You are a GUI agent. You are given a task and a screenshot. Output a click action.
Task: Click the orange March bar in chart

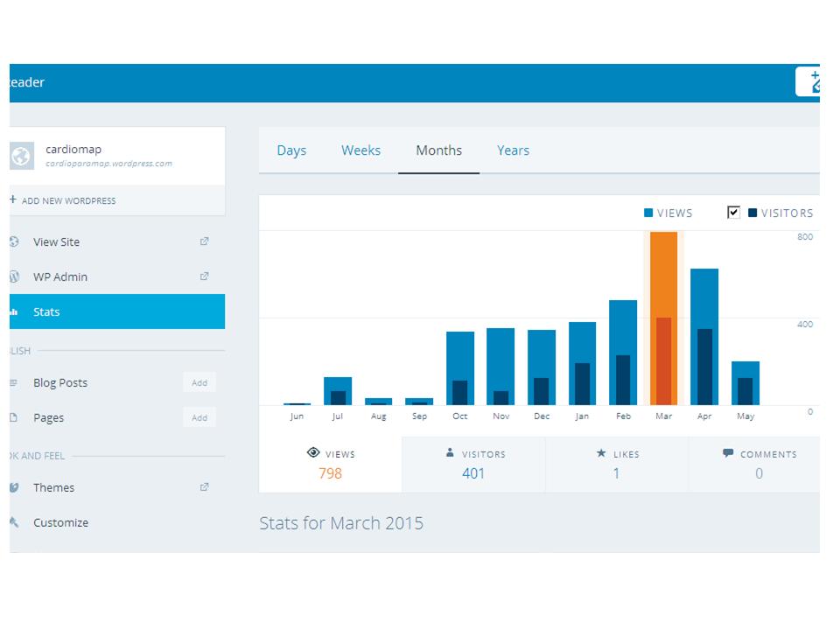(x=663, y=319)
